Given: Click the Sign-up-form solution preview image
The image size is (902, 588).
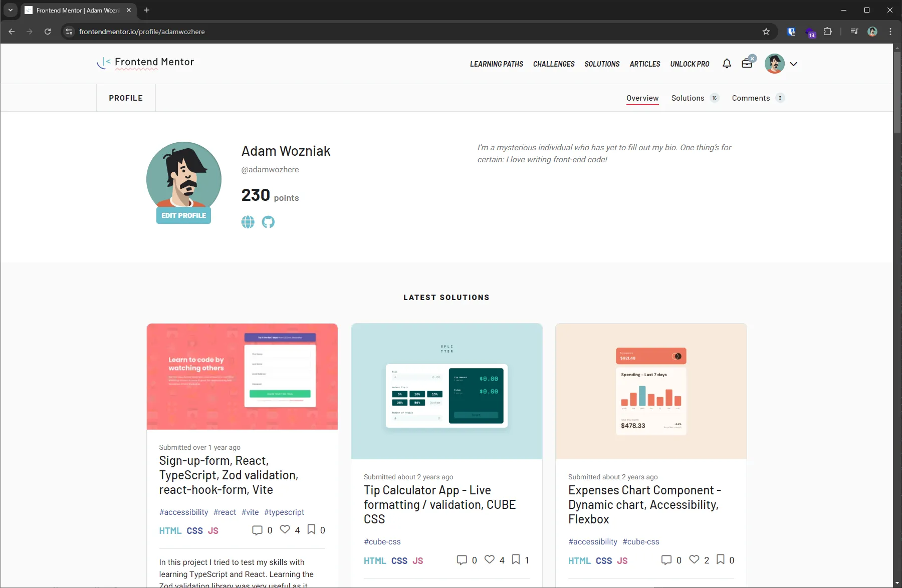Looking at the screenshot, I should pyautogui.click(x=242, y=377).
